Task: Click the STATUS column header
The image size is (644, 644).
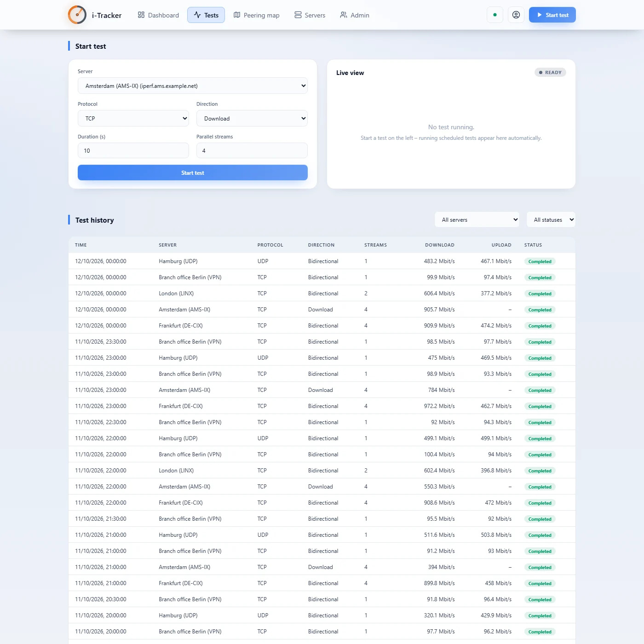Action: [533, 245]
